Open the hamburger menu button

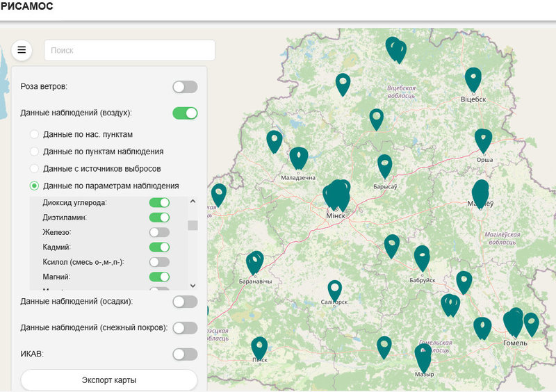tap(22, 50)
